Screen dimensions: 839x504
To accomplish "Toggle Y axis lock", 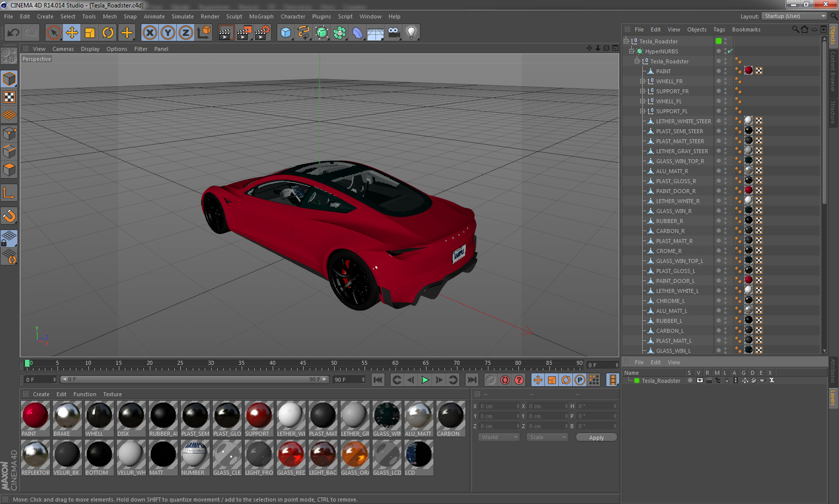I will [x=168, y=33].
